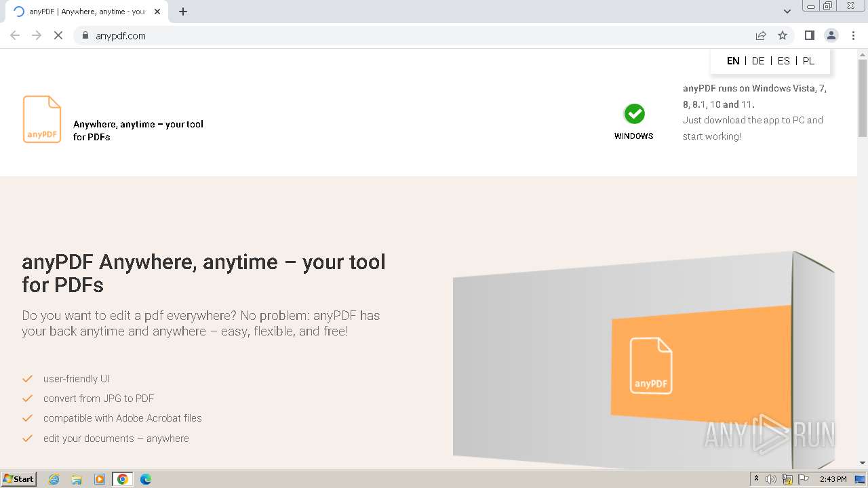868x488 pixels.
Task: Switch site language to EN
Action: [x=733, y=61]
